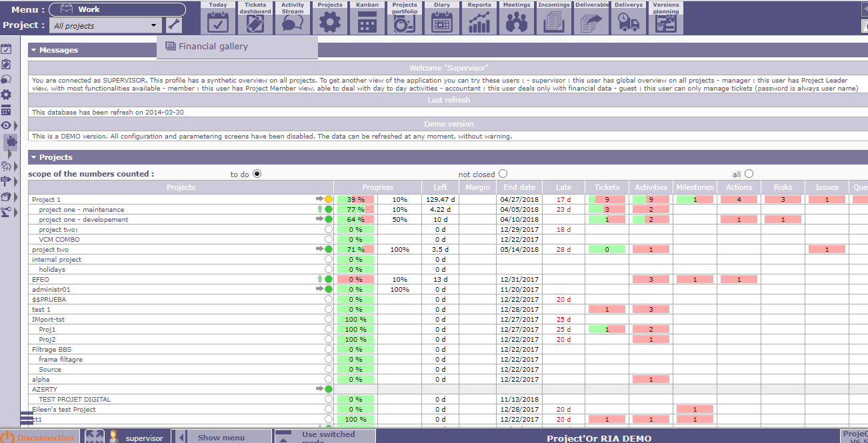Open the Deliverys truck icon
This screenshot has width=868, height=443.
click(x=629, y=18)
